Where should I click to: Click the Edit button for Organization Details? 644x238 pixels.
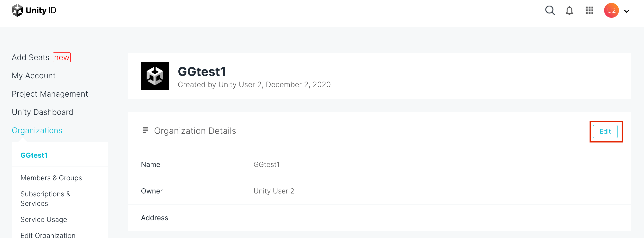point(605,131)
